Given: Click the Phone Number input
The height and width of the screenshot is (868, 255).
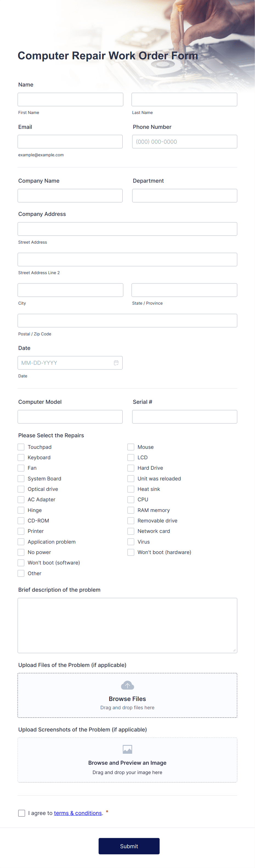Looking at the screenshot, I should [x=184, y=141].
